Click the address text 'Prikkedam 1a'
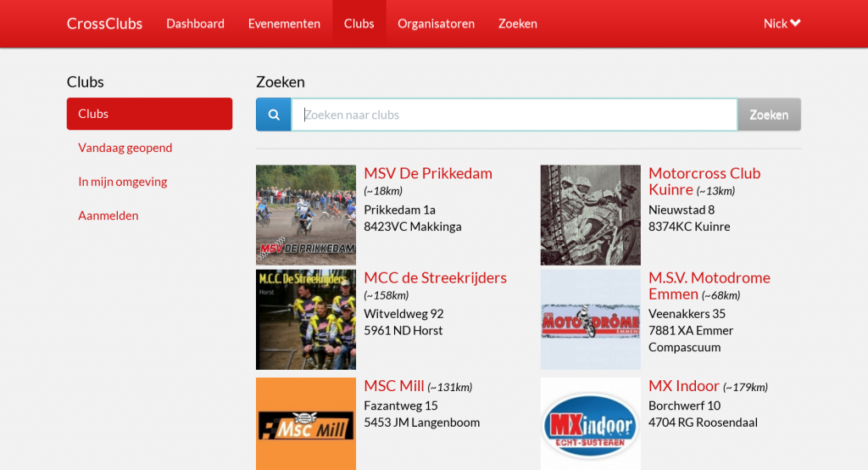The width and height of the screenshot is (868, 470). coord(400,210)
